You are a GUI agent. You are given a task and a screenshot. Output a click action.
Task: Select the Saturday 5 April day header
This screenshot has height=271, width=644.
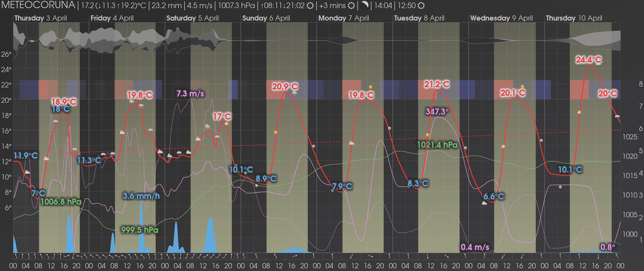point(192,18)
